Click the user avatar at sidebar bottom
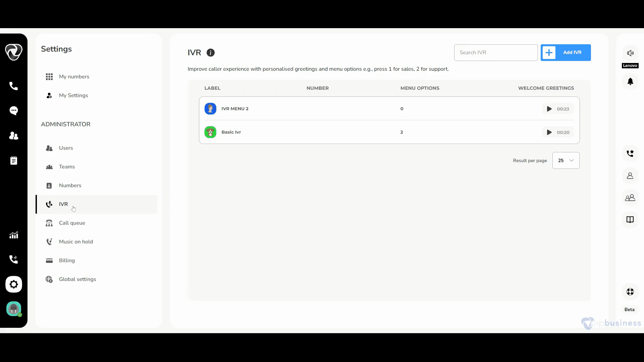Screen dimensions: 644x362 [x=13, y=309]
